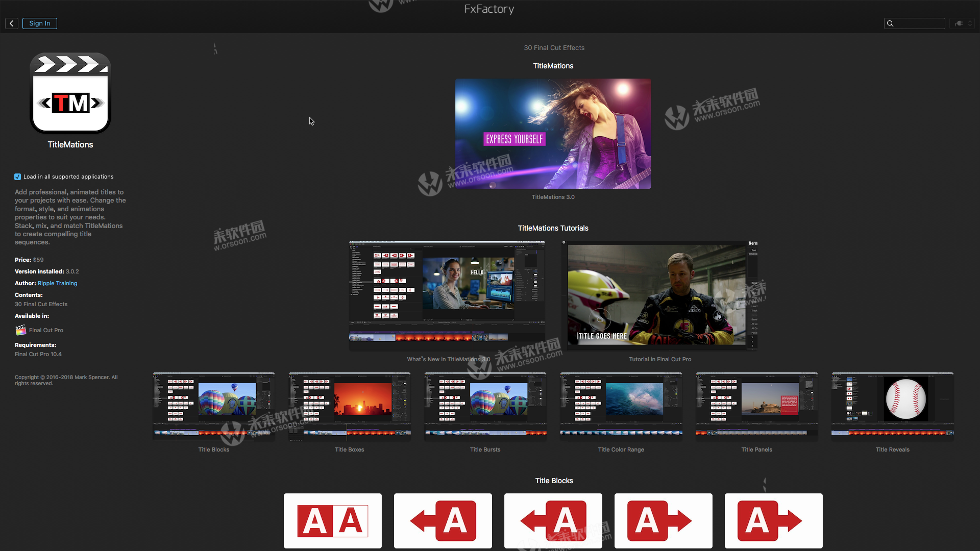Image resolution: width=980 pixels, height=551 pixels.
Task: Open the Title Boxes tutorial thumbnail
Action: tap(349, 407)
